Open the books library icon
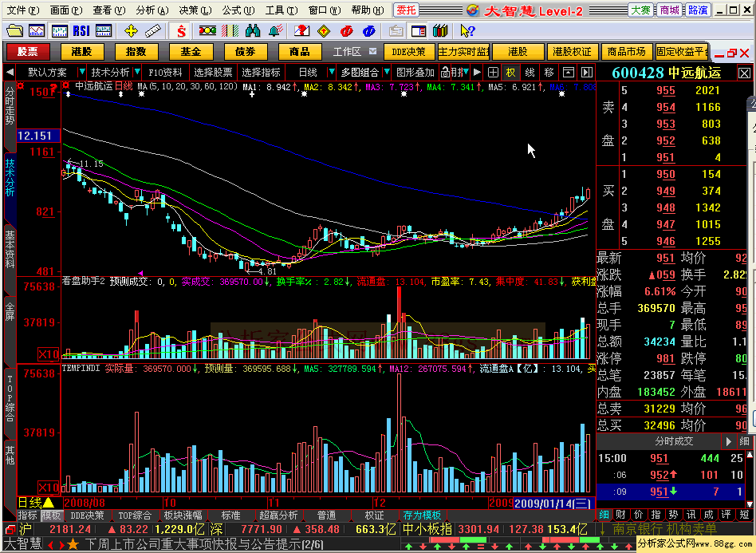This screenshot has height=553, width=756. [x=440, y=31]
